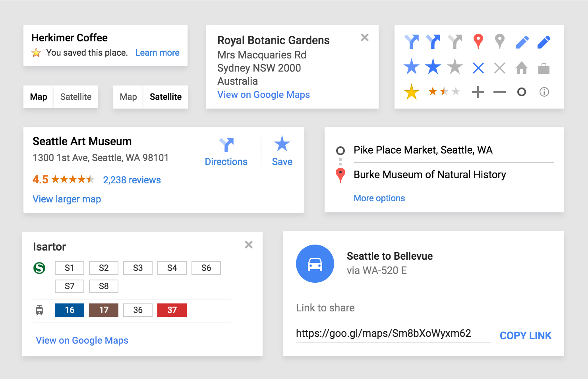Click the gray directions arrow icon
The image size is (588, 379).
point(455,41)
